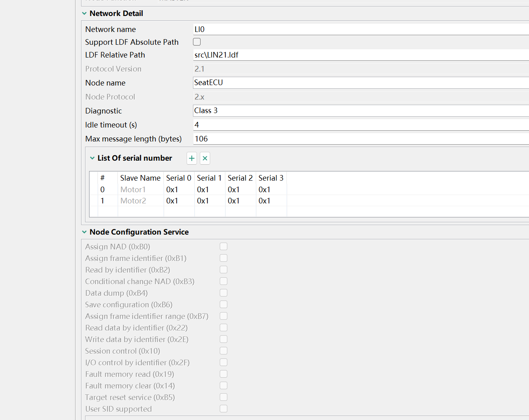
Task: Tick the Save configuration (0xB6) checkbox
Action: point(223,305)
